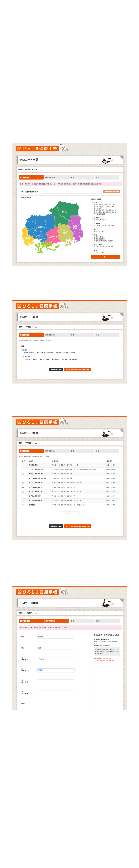Click ひろしま健康手帳 logo on the map page

[37, 148]
